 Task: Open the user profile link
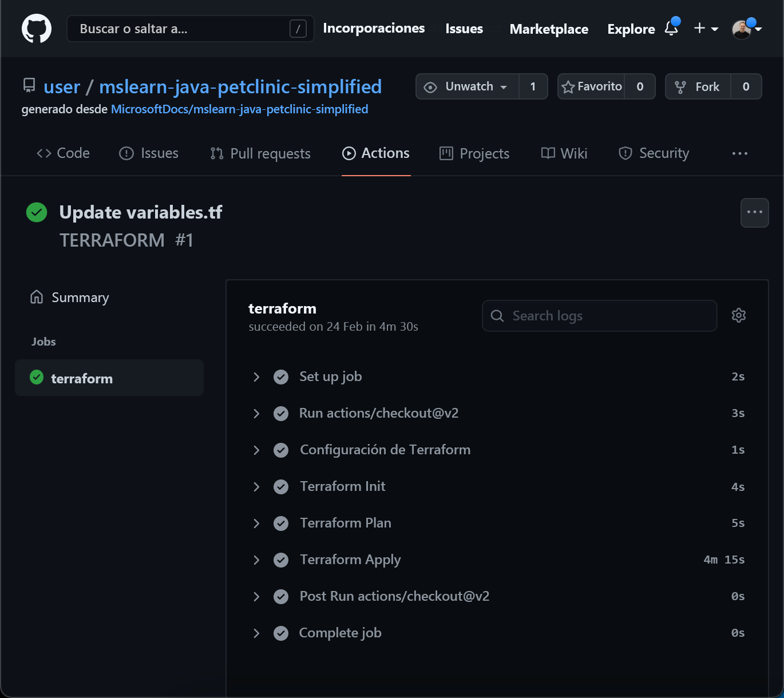pyautogui.click(x=62, y=87)
